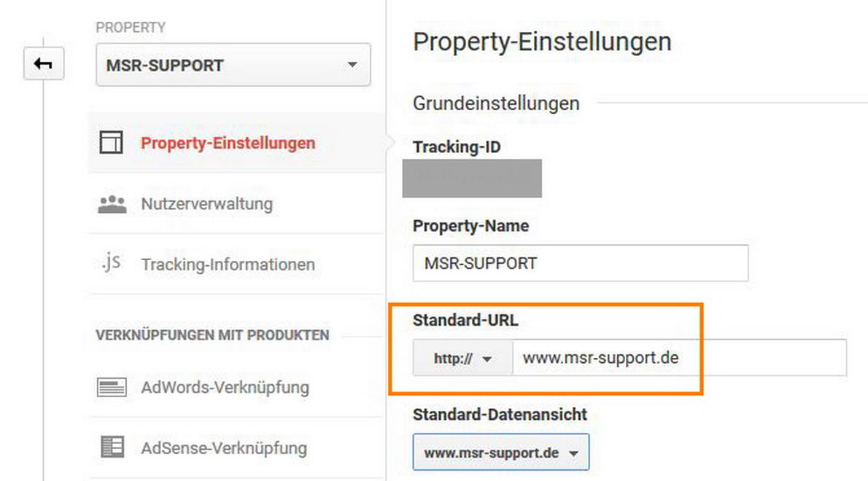
Task: Open Property-Einstellungen menu item
Action: 228,143
